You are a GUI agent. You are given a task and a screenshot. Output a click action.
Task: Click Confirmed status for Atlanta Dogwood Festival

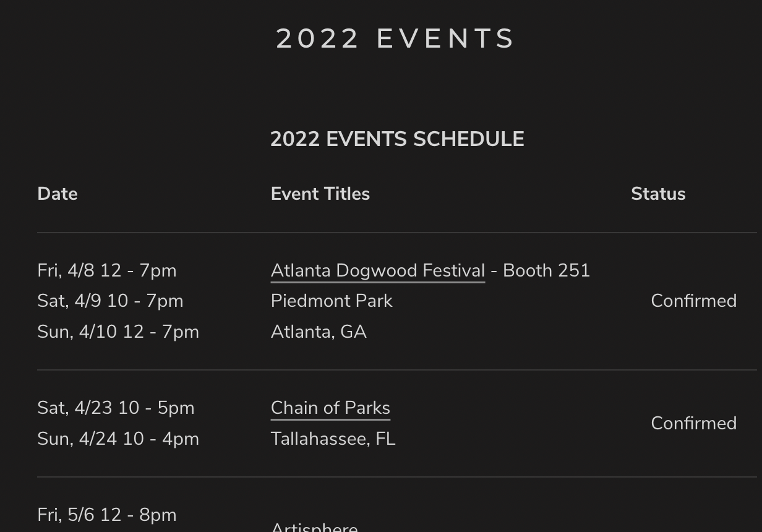coord(693,301)
